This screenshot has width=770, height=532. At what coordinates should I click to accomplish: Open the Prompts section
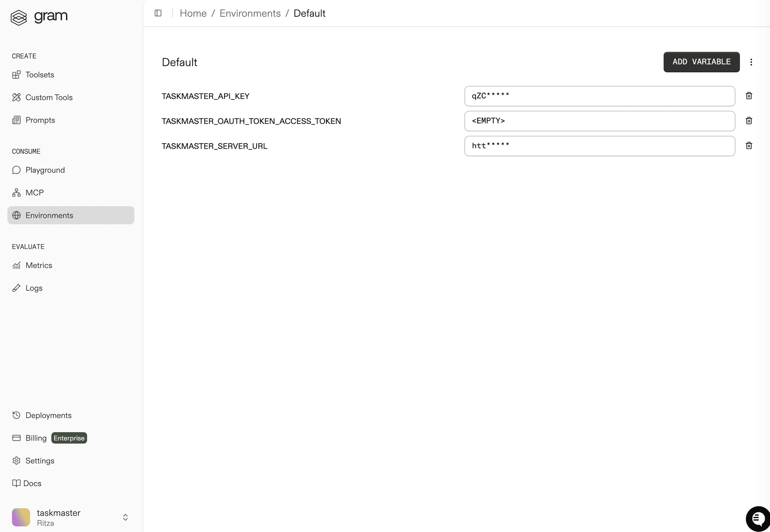coord(40,120)
